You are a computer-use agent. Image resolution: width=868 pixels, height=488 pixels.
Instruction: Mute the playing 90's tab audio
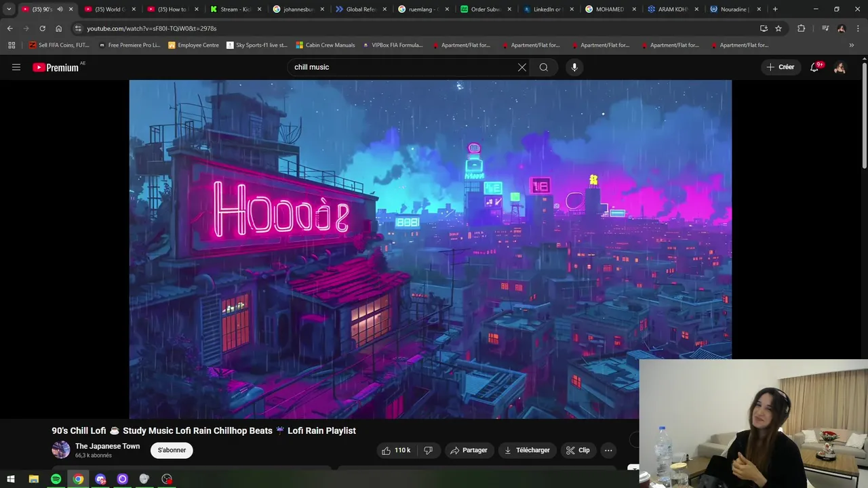(60, 9)
